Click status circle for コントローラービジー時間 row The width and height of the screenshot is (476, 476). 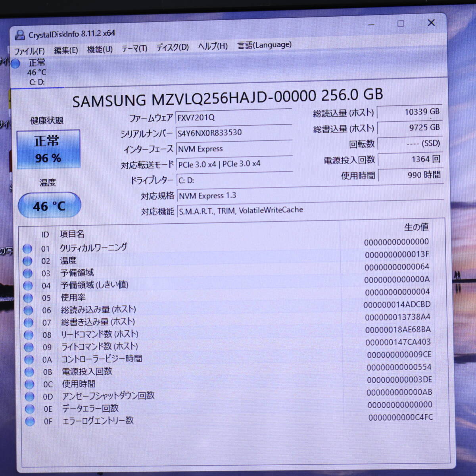coord(29,359)
